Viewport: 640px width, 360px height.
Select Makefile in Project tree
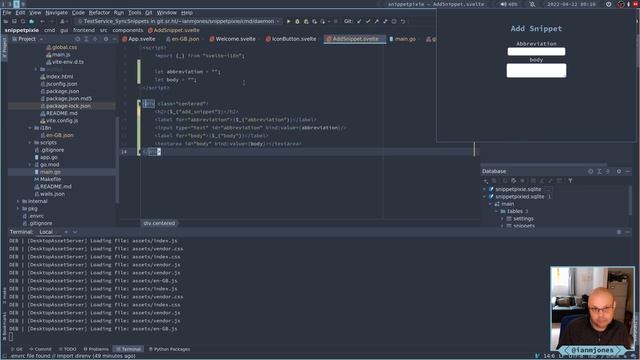(x=51, y=180)
